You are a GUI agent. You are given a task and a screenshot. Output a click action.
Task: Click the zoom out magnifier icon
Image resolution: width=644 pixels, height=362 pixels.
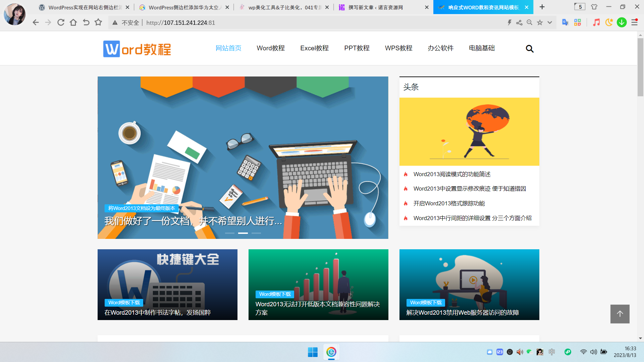pos(529,22)
